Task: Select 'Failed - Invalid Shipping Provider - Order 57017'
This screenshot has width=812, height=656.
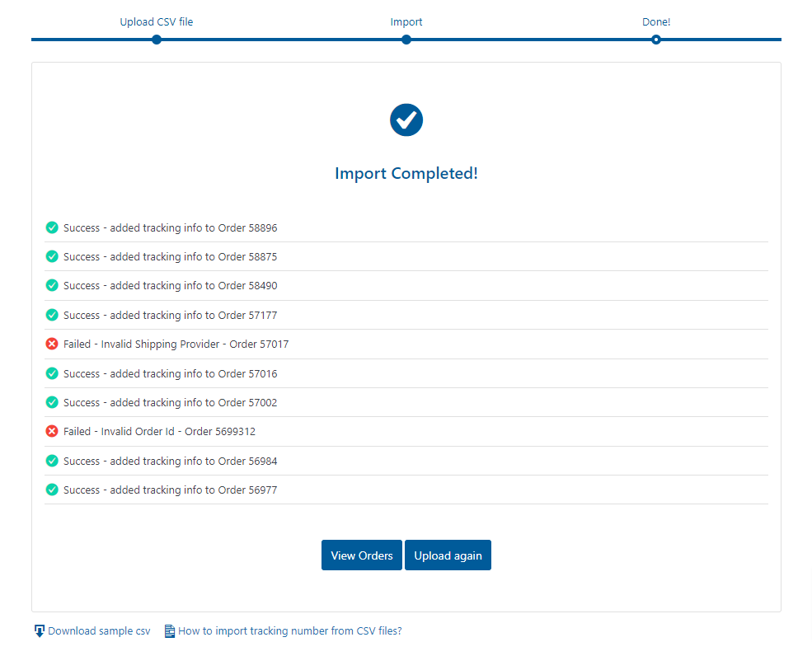Action: coord(176,344)
